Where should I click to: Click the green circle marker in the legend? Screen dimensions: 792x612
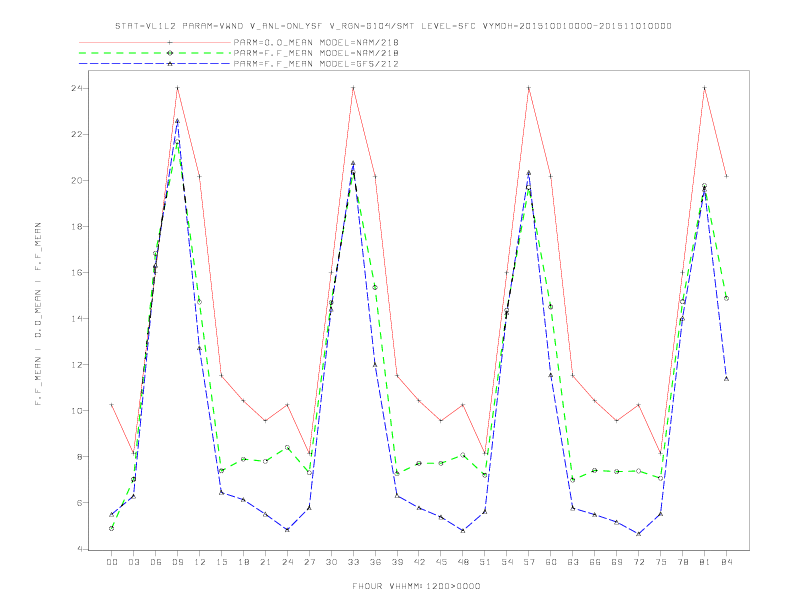170,53
